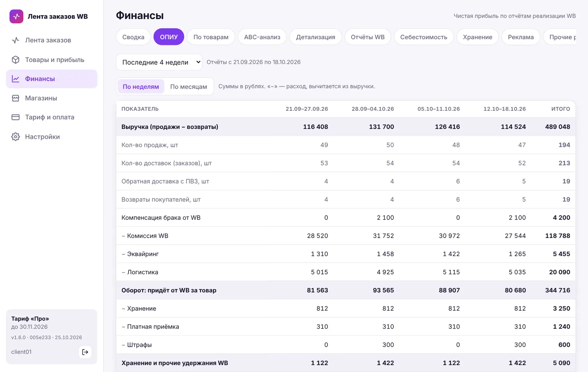Click the Тариф «Про» plan label
The image size is (588, 372).
click(x=30, y=319)
